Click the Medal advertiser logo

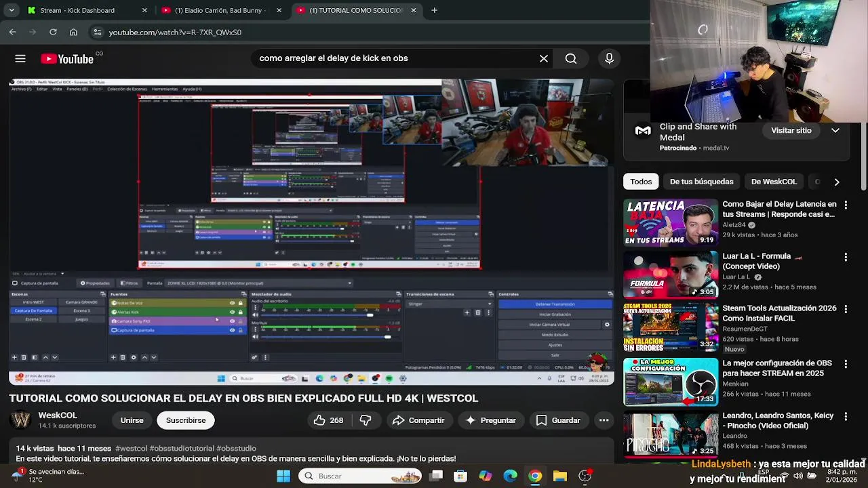point(643,131)
